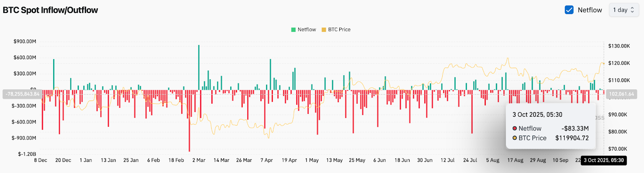Screen dimensions: 644x173
Task: Click the BTC Spot Inflow/Outflow title
Action: (50, 10)
